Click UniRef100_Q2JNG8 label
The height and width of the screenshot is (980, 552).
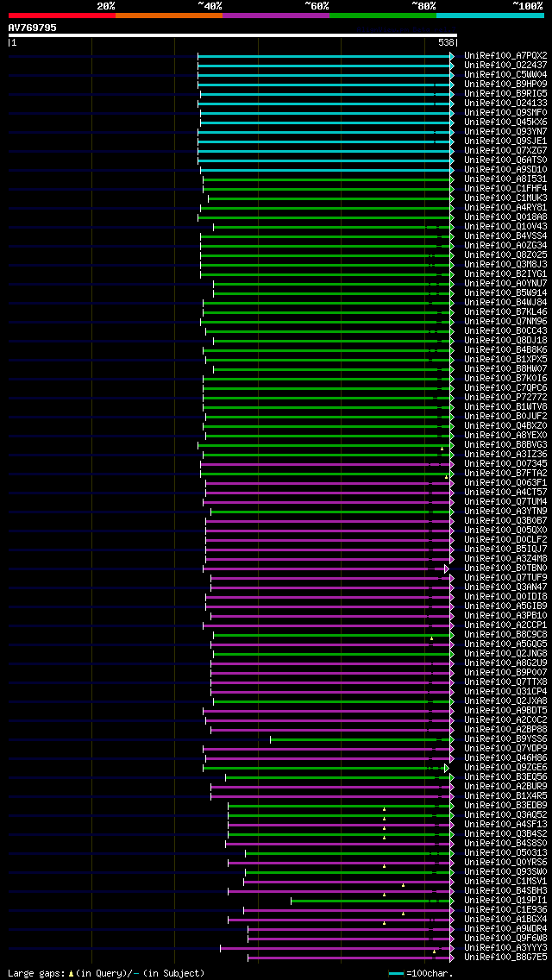click(505, 654)
